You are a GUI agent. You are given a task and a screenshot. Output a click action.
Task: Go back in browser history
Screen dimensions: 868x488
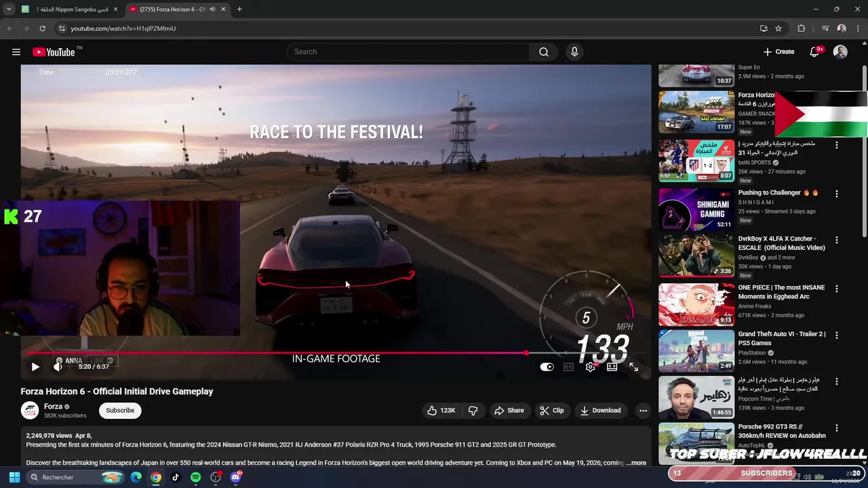(9, 28)
